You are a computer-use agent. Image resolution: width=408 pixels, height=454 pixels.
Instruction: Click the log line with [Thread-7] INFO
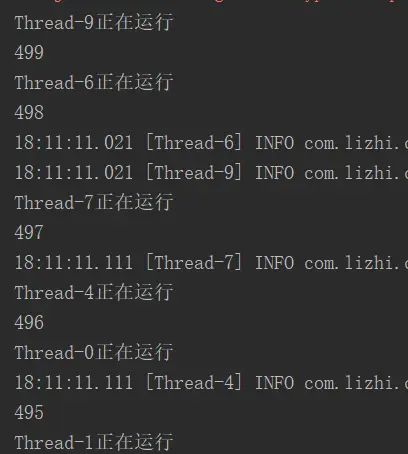(211, 263)
